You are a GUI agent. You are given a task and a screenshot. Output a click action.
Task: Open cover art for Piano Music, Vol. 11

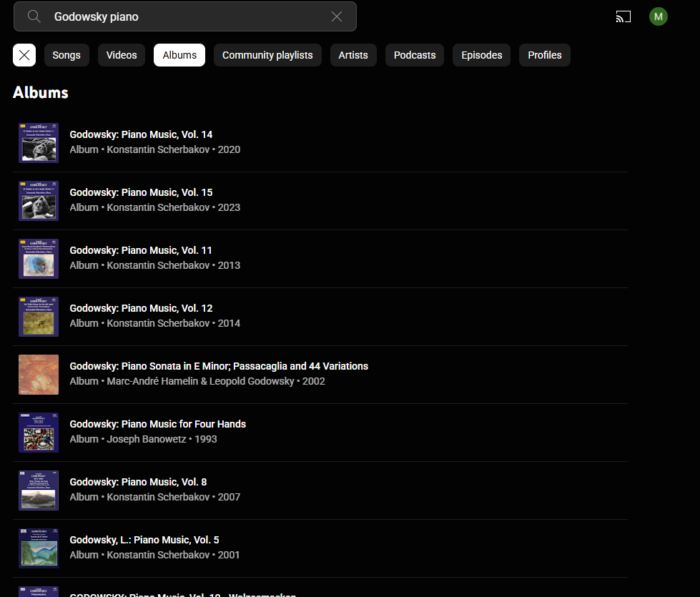tap(39, 259)
